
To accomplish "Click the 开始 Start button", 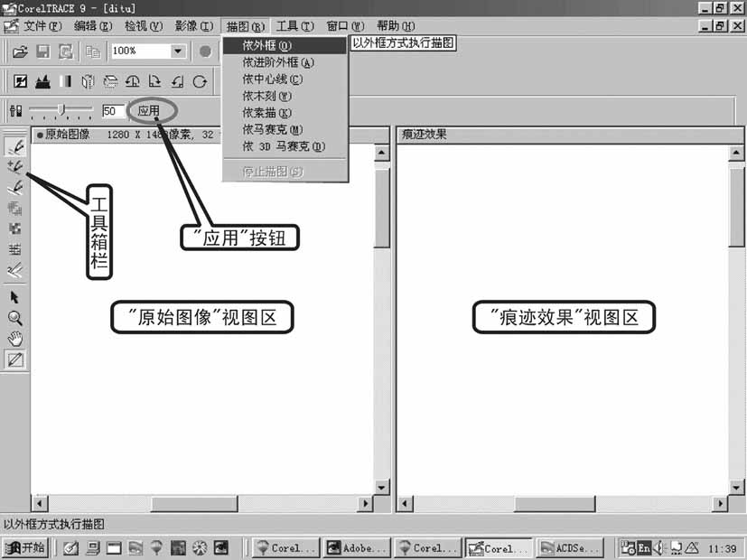I will click(x=25, y=547).
